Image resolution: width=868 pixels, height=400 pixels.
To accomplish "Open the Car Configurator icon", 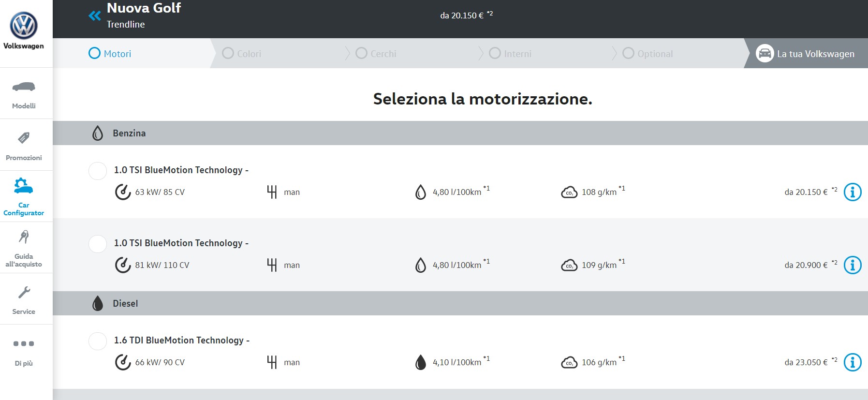I will 24,186.
